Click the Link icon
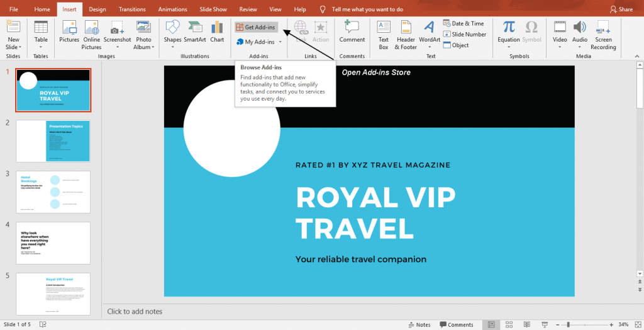Screen dimensions: 644x330 point(301,27)
